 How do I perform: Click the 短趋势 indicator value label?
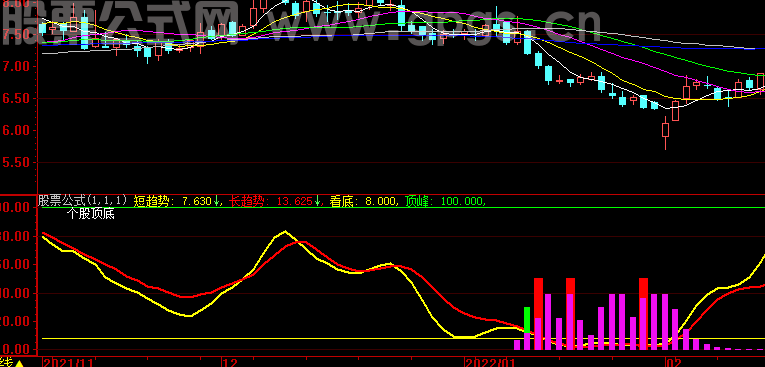(x=173, y=201)
